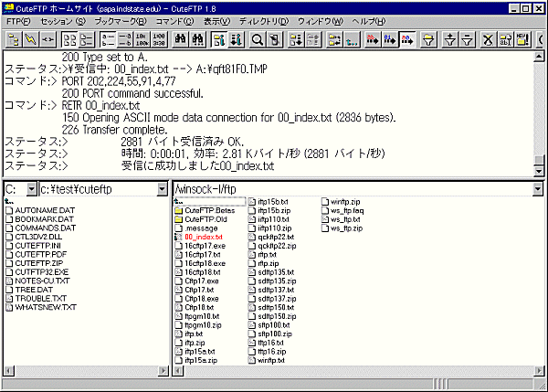Click remote pane scroll right arrow
This screenshot has width=548, height=392.
pyautogui.click(x=539, y=371)
